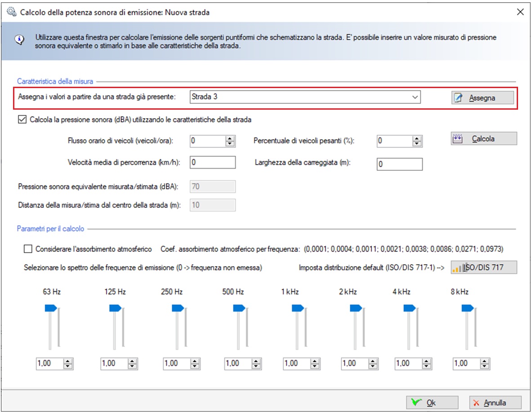Increase the Flusso orario di veicoli value

230,138
